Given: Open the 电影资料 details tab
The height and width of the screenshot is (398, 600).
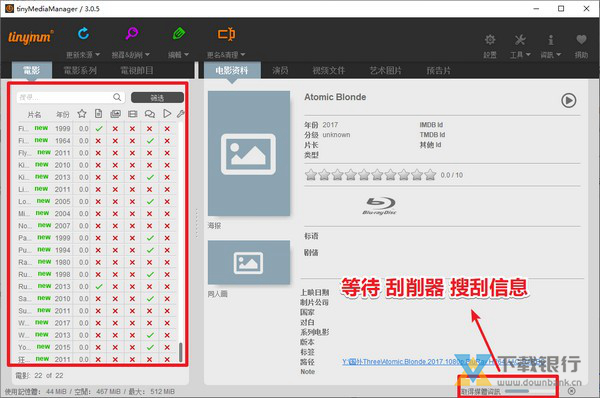Looking at the screenshot, I should tap(232, 70).
